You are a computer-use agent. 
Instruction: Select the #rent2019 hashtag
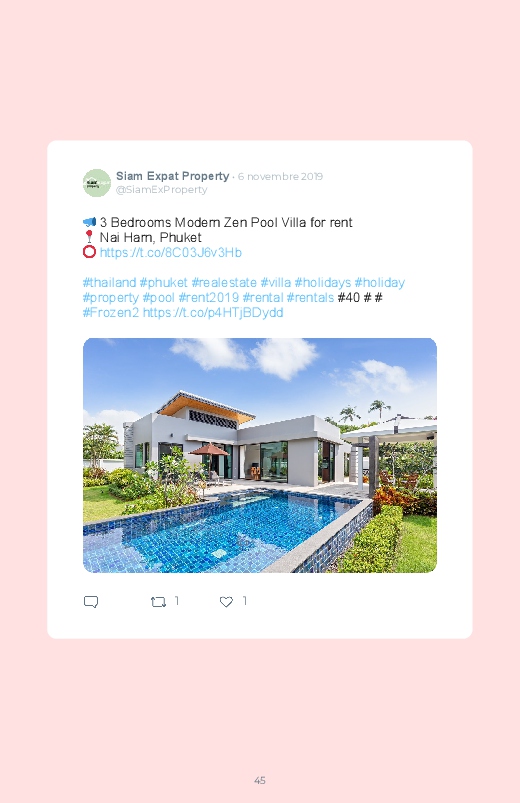209,298
